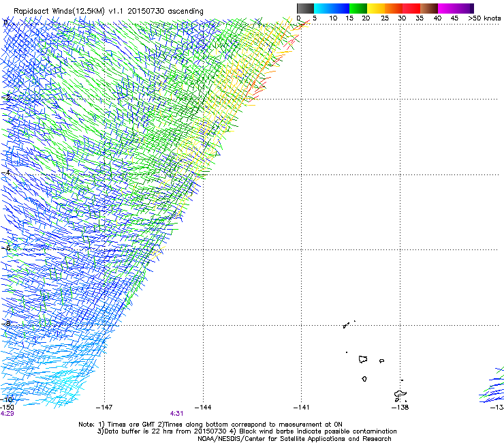
Task: Click the latitude label -10
Action: pyautogui.click(x=6, y=399)
